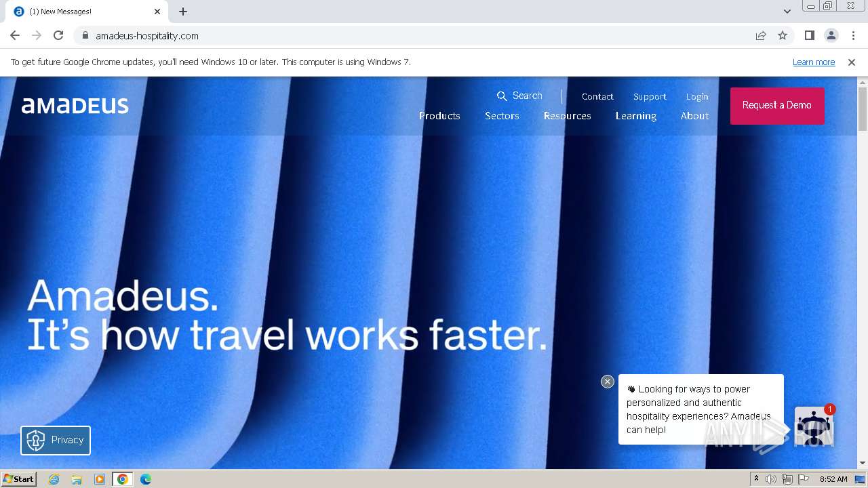This screenshot has height=488, width=868.
Task: Open the Learning menu
Action: click(636, 116)
